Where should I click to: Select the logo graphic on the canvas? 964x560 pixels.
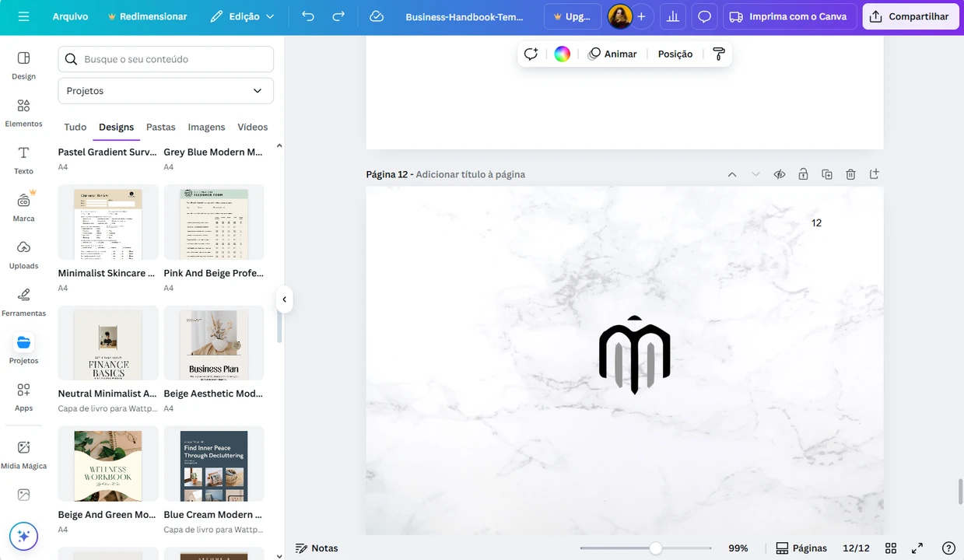coord(635,355)
